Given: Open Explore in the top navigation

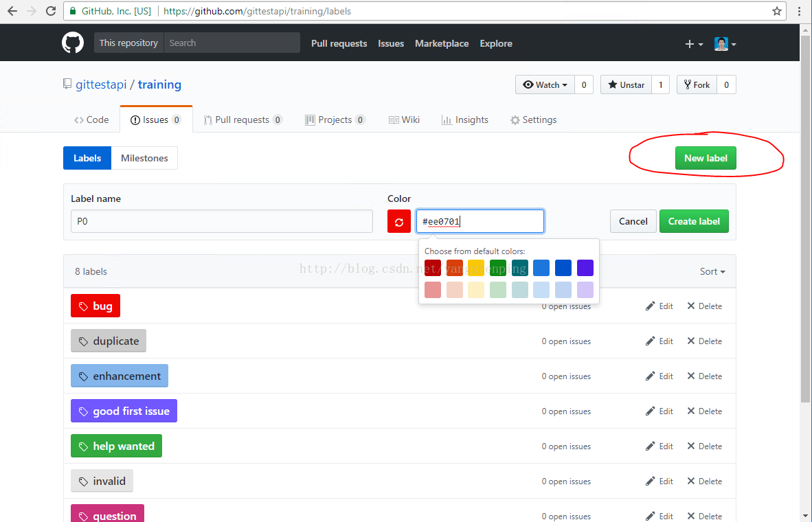Looking at the screenshot, I should click(496, 43).
